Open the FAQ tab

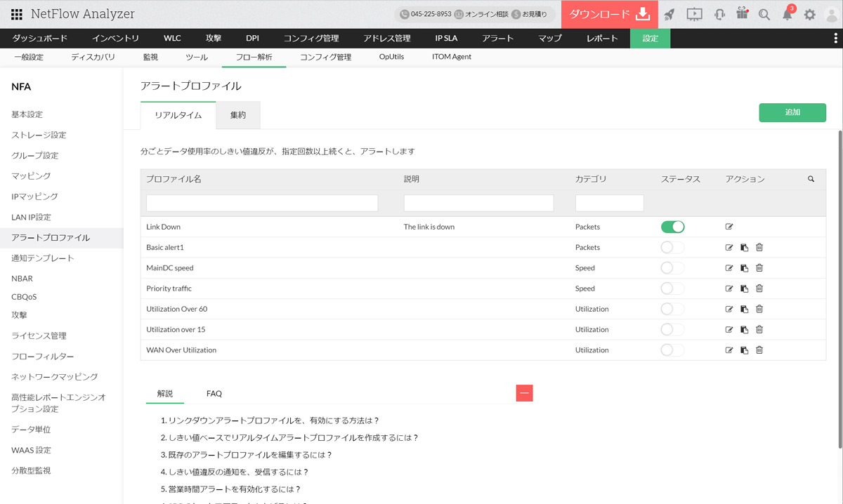[x=214, y=394]
